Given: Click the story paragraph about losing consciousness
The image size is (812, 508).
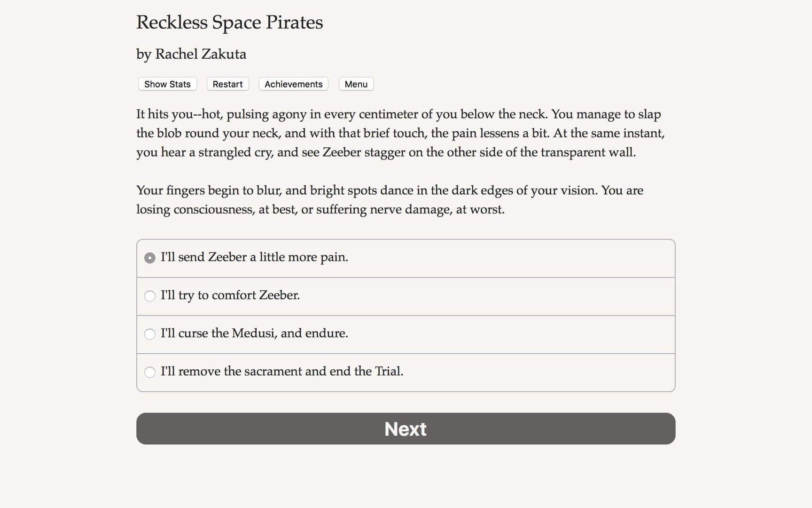Looking at the screenshot, I should click(389, 199).
